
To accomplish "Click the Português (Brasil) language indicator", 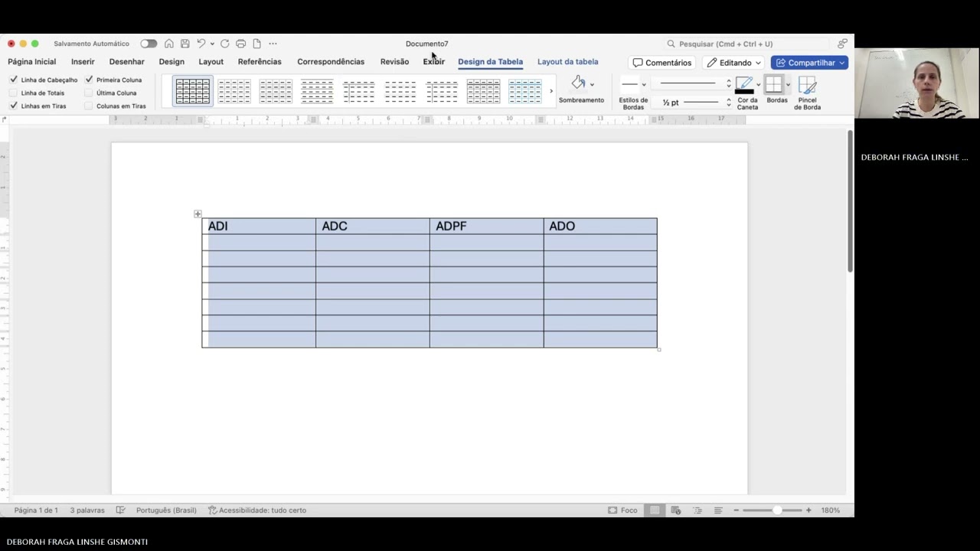I will point(166,510).
